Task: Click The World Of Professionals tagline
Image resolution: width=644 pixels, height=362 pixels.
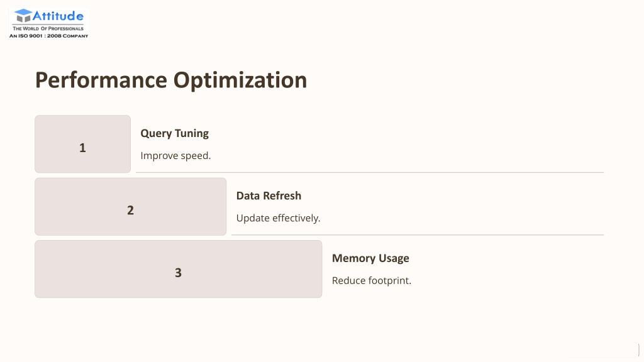Action: 48,28
